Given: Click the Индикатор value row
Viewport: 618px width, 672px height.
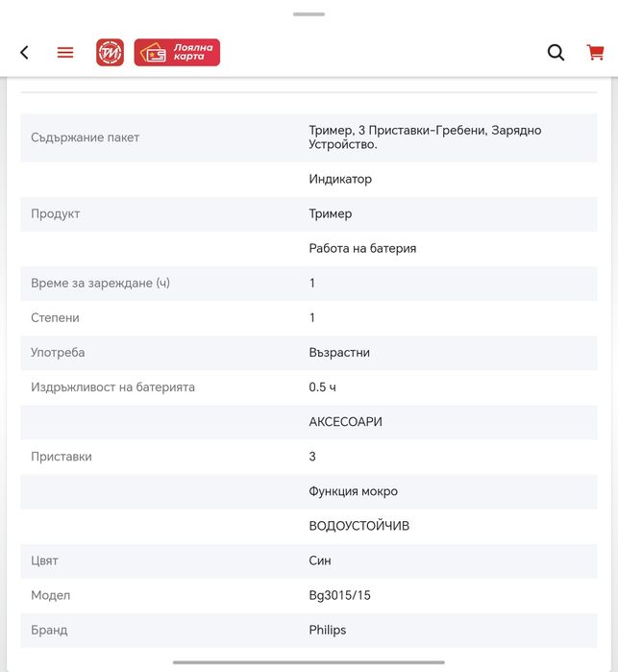Looking at the screenshot, I should (x=340, y=179).
